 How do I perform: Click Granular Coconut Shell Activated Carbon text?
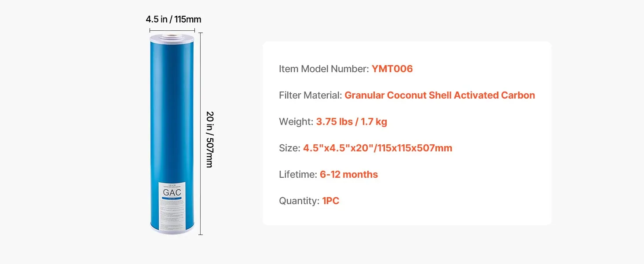pos(440,95)
